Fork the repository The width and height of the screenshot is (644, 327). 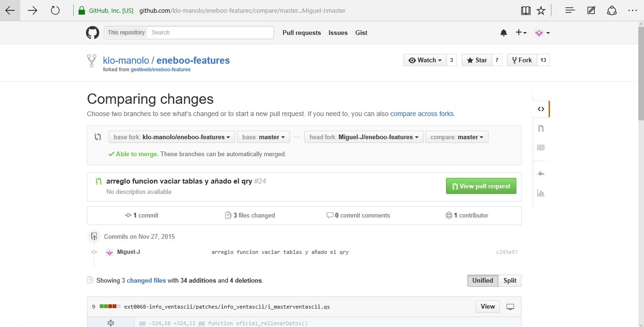click(522, 60)
